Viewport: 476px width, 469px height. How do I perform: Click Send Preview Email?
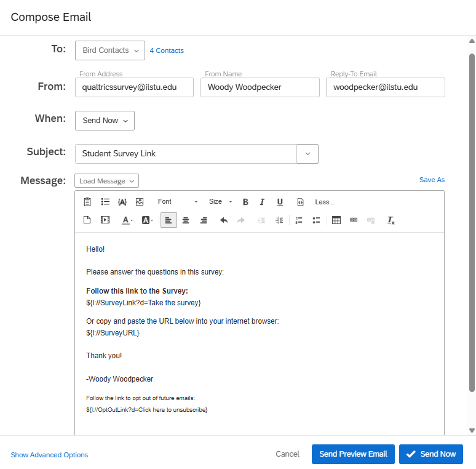click(353, 454)
